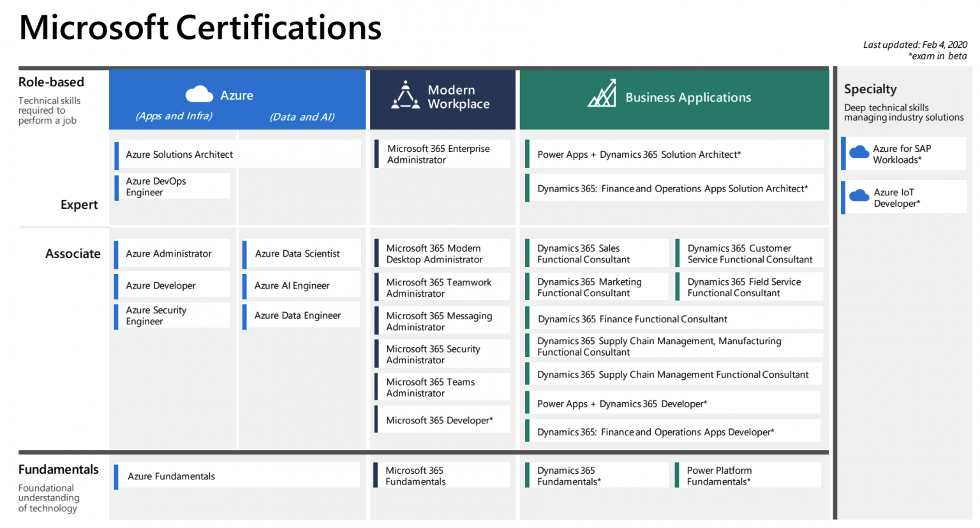Select Azure IoT Developer specialty

[x=904, y=197]
